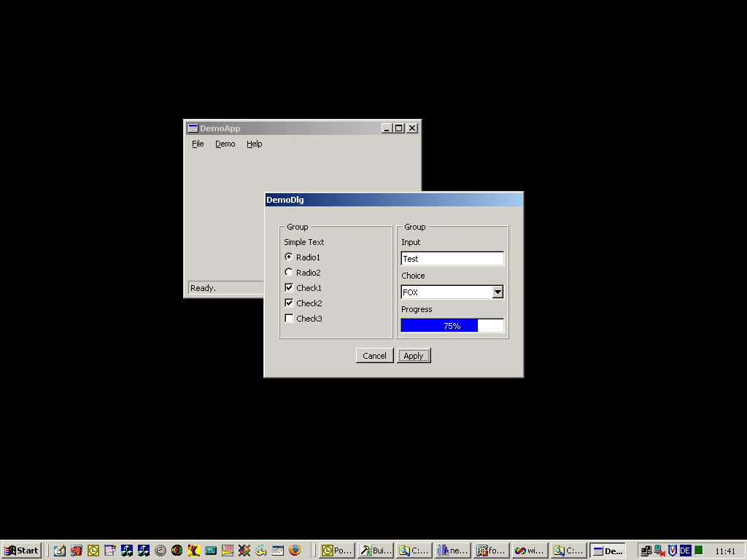Open the Demo menu

point(225,144)
